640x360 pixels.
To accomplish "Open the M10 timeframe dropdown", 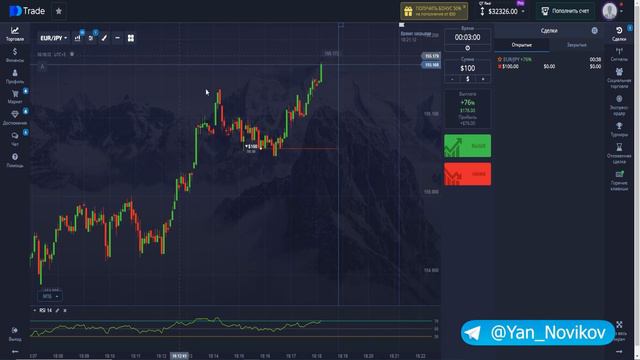I will 51,296.
